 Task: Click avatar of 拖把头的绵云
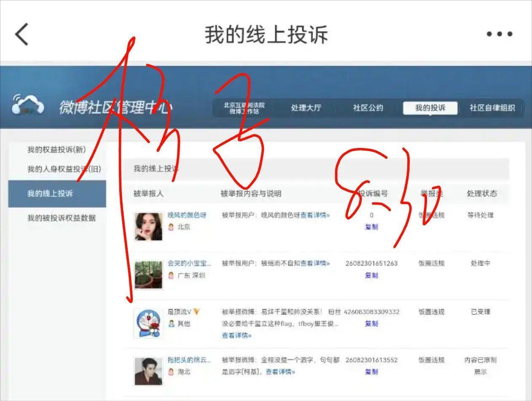148,371
